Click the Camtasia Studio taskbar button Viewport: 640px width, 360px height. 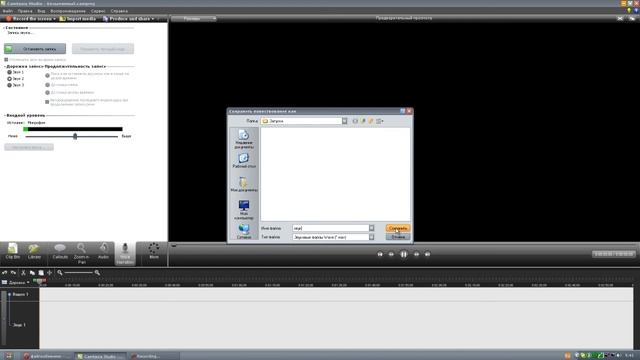[x=101, y=356]
